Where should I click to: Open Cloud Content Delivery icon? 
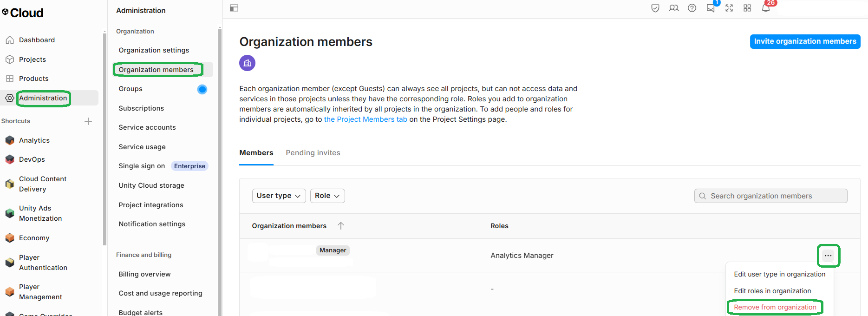point(10,184)
